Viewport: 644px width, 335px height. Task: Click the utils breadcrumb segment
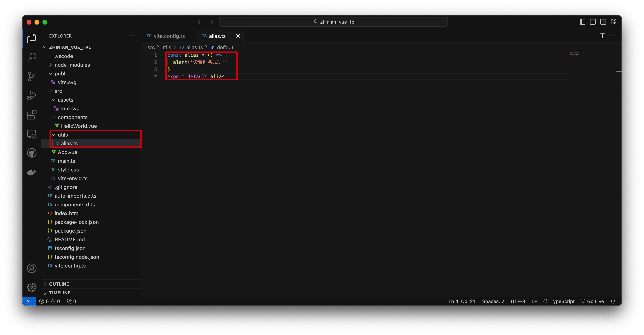coord(166,47)
